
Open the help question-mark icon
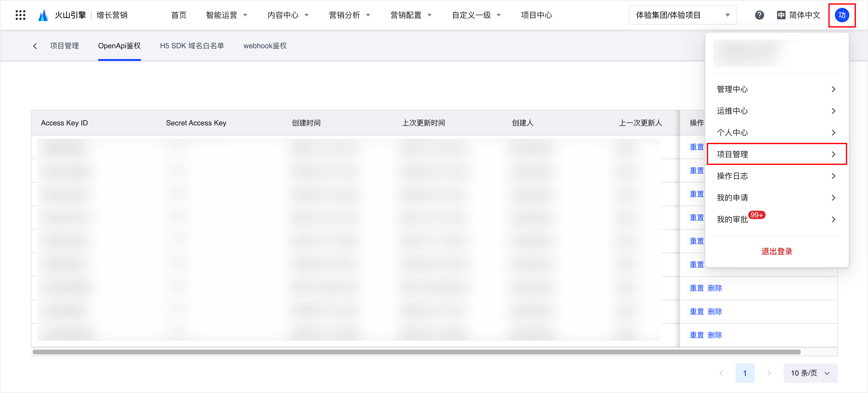[x=759, y=15]
